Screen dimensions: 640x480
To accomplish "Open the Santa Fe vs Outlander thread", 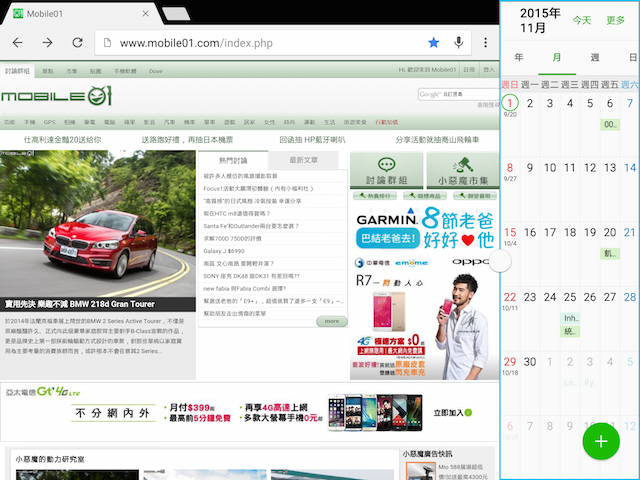I will point(251,226).
